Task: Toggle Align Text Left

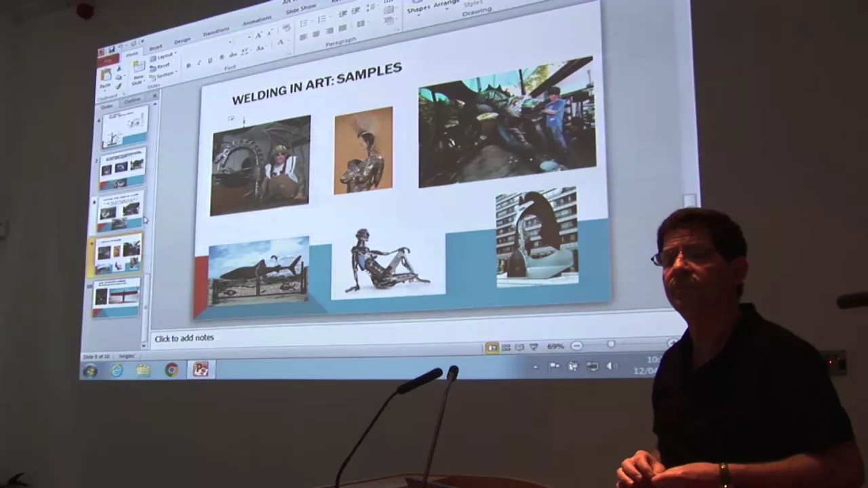Action: coord(302,37)
